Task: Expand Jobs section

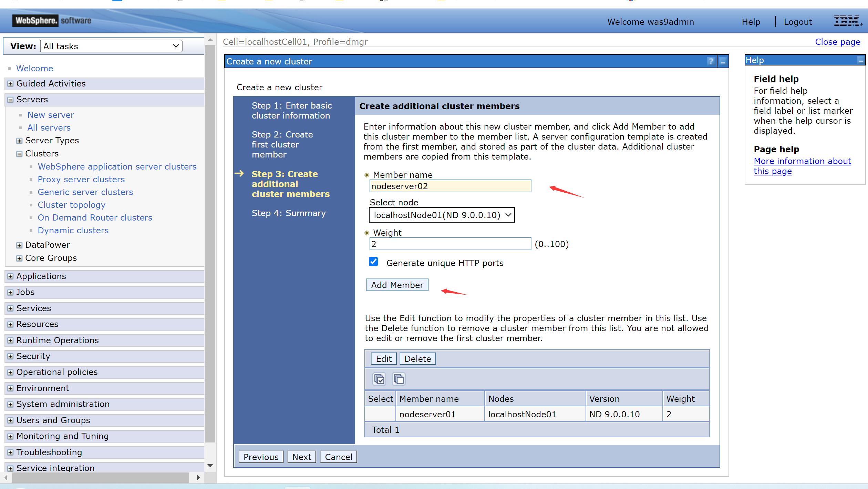Action: pos(10,292)
